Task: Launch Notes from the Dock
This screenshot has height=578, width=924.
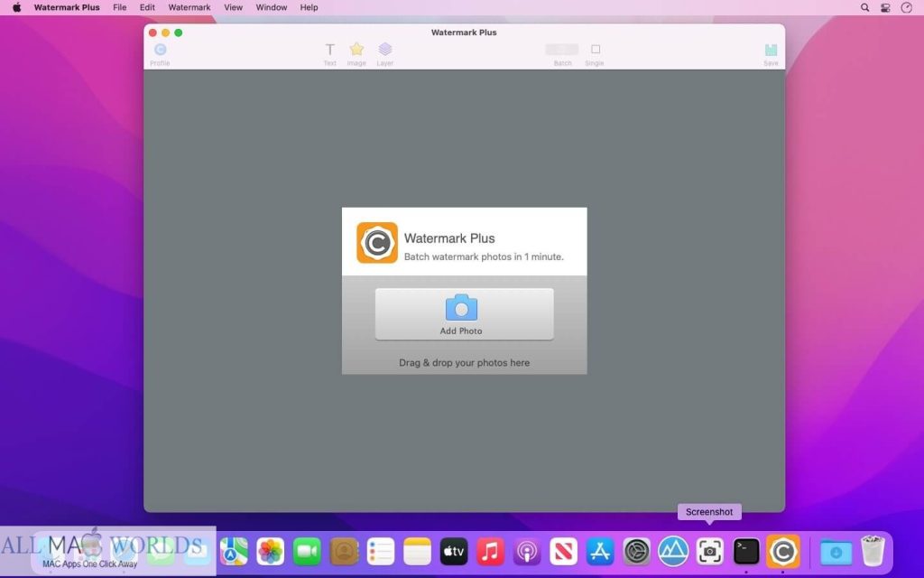Action: 417,552
